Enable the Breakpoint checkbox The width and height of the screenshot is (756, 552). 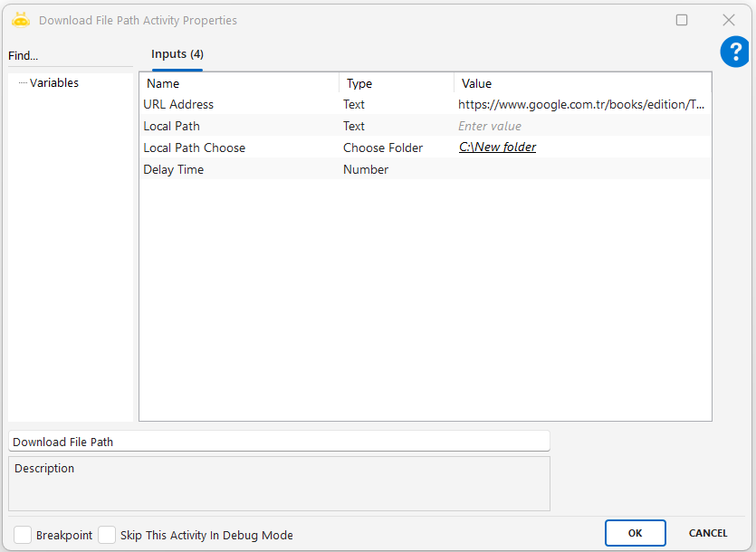23,535
